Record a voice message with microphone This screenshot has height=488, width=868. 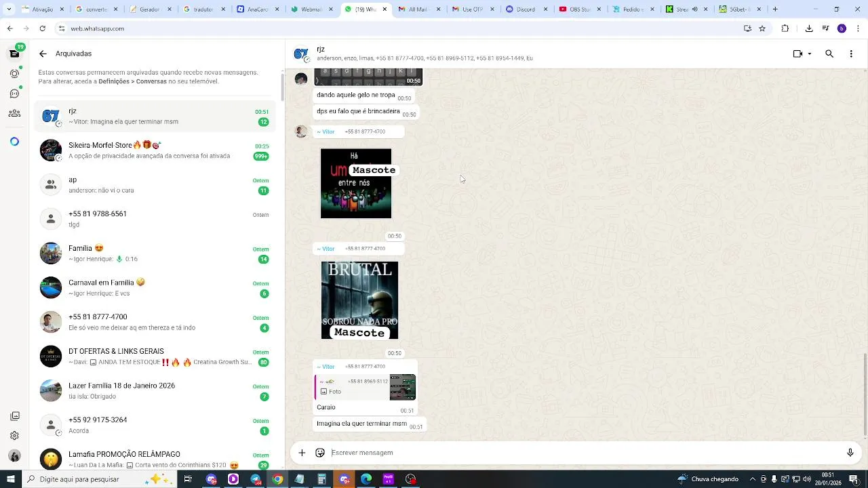(x=850, y=453)
